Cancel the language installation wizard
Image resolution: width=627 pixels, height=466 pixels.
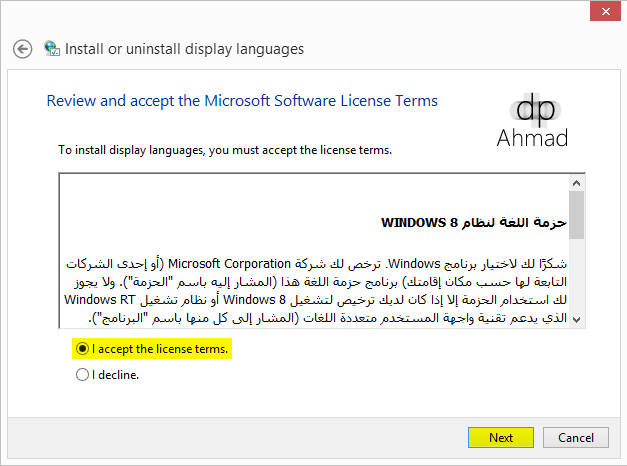pyautogui.click(x=576, y=438)
